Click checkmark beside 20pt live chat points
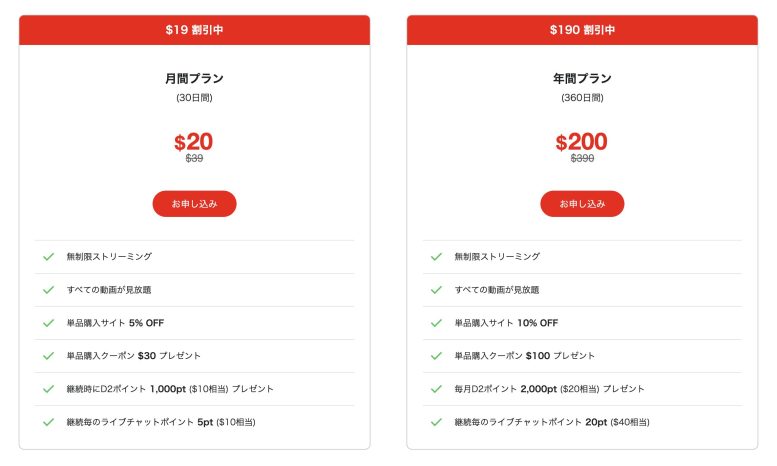The height and width of the screenshot is (466, 777). (x=436, y=422)
